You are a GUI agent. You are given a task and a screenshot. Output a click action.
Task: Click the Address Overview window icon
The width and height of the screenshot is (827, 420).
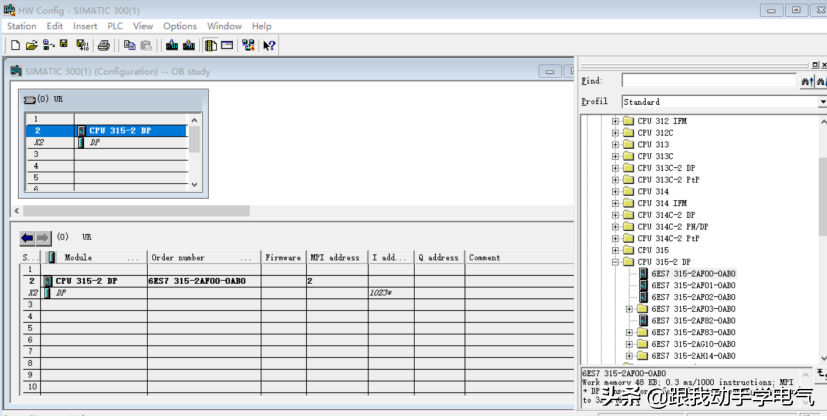coord(227,45)
